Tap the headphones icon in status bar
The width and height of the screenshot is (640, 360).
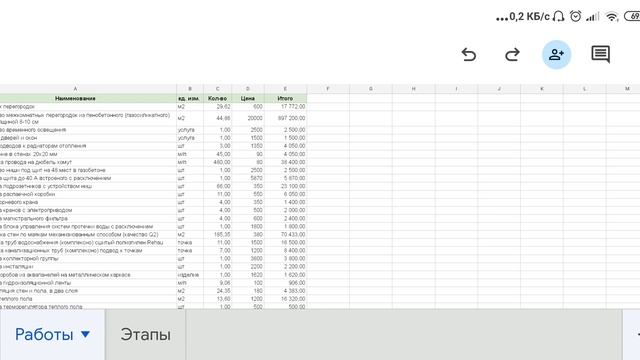coord(558,16)
